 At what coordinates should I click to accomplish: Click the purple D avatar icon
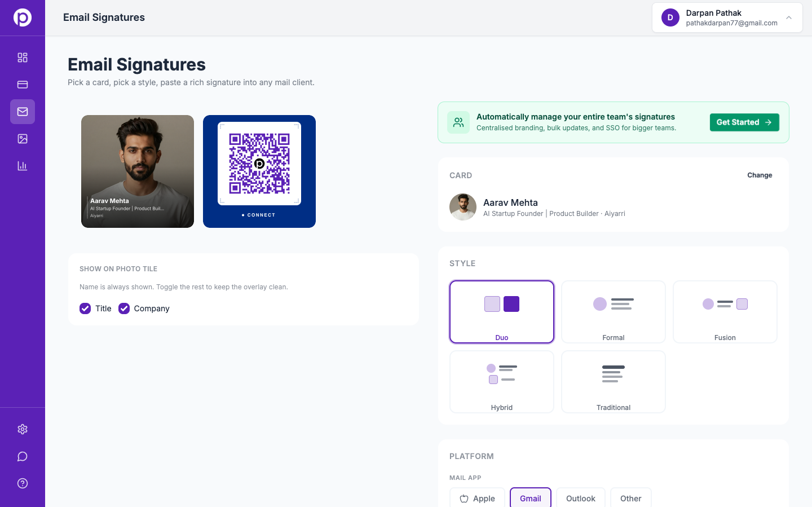point(670,17)
